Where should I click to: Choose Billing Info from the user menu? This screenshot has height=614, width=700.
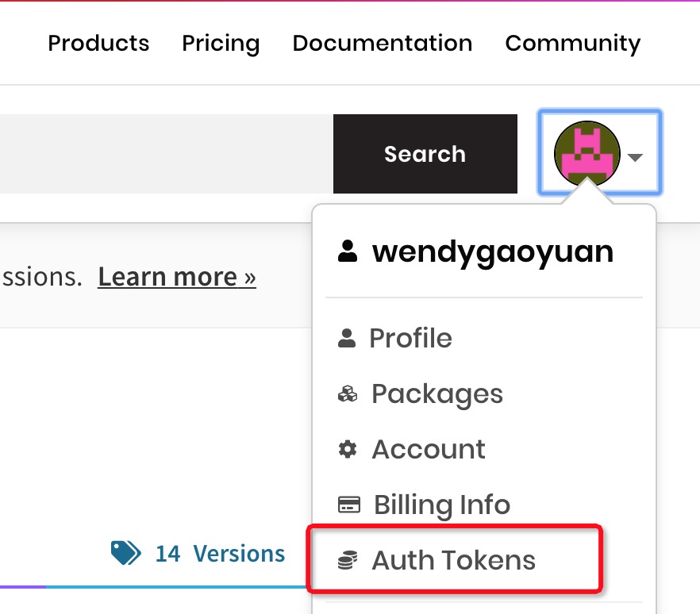pyautogui.click(x=441, y=505)
